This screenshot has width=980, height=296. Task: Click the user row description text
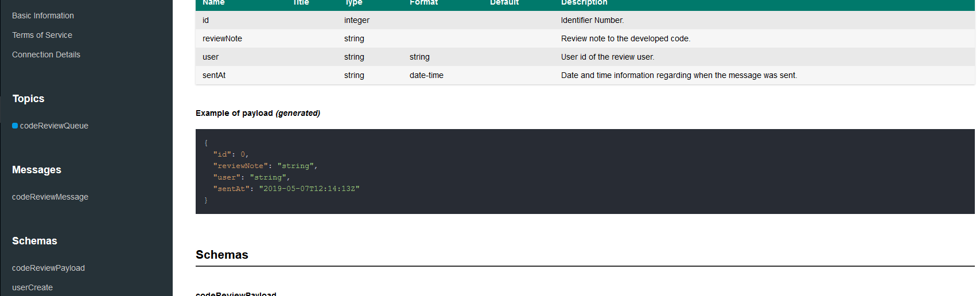tap(607, 57)
